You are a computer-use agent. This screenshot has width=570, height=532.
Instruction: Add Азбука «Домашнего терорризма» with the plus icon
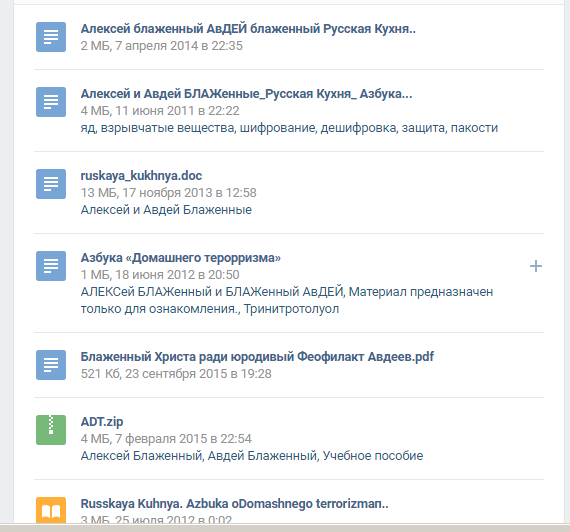tap(535, 266)
